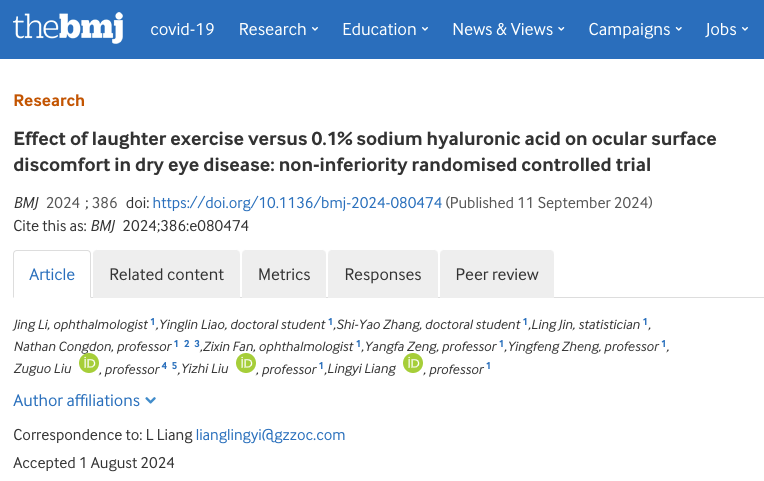Open the Responses tab

coord(383,274)
